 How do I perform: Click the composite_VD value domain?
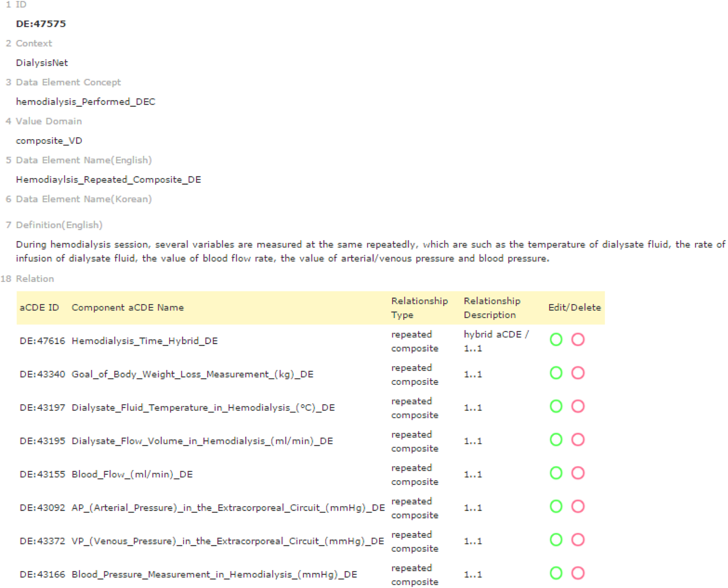[x=49, y=141]
